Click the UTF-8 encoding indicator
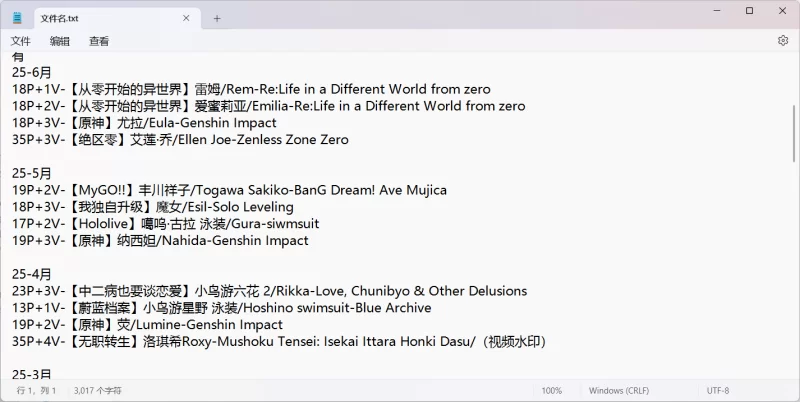 pyautogui.click(x=718, y=390)
